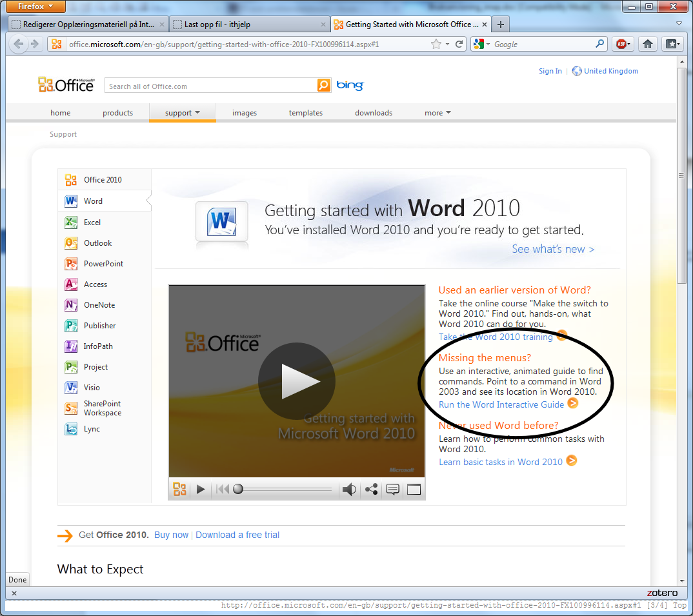Select the PowerPoint sidebar icon

71,264
